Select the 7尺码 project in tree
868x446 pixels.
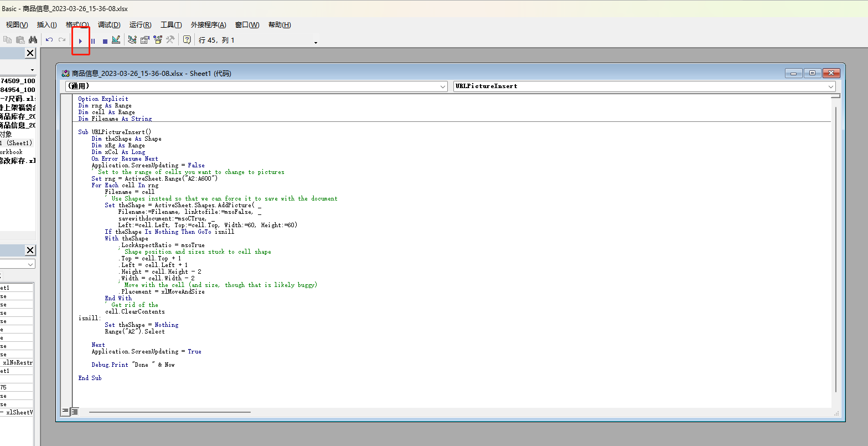coord(18,99)
